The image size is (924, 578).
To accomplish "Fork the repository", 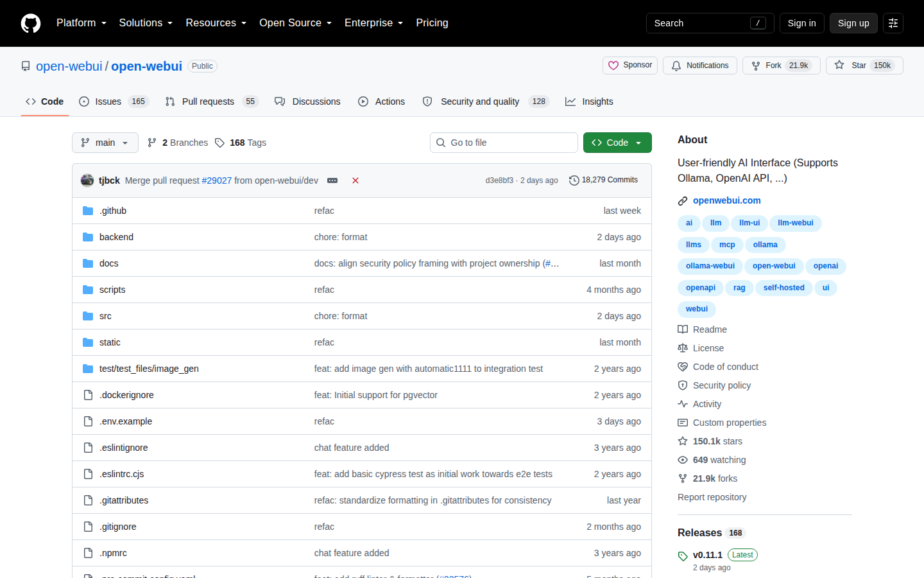I will click(x=782, y=66).
